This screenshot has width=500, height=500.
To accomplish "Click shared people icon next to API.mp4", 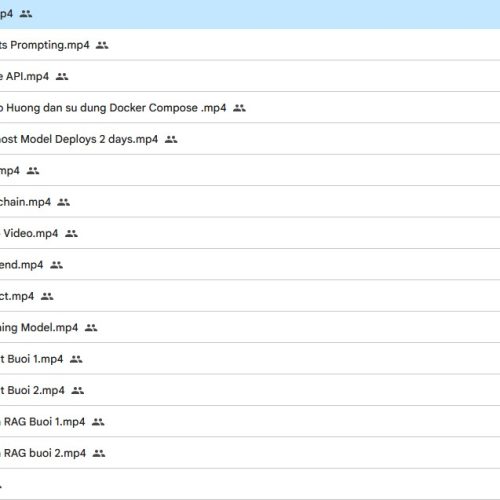I will (x=62, y=76).
